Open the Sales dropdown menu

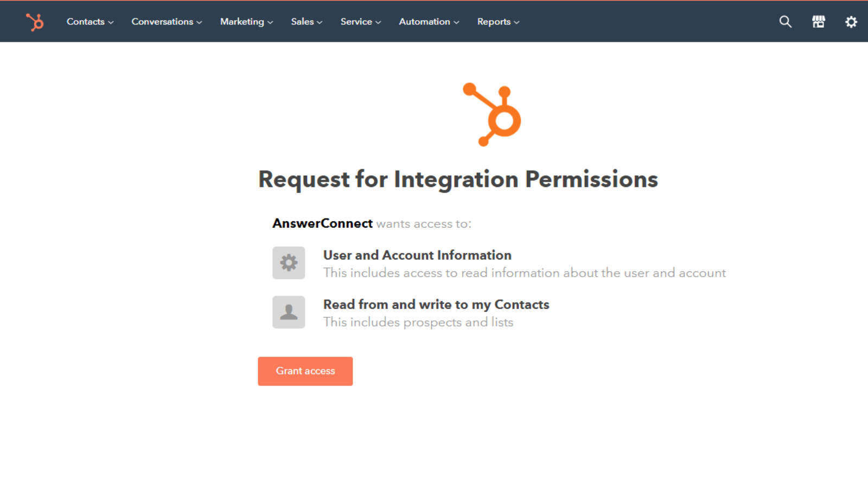click(x=307, y=22)
